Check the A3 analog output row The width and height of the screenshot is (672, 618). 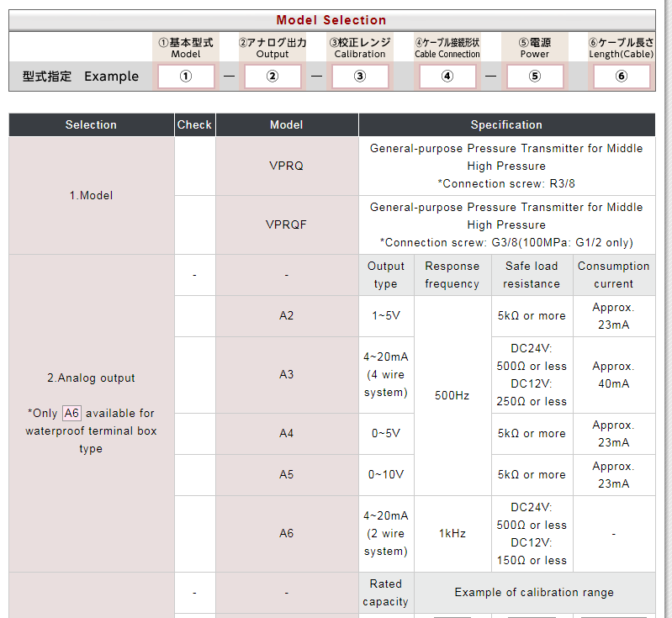[x=194, y=375]
